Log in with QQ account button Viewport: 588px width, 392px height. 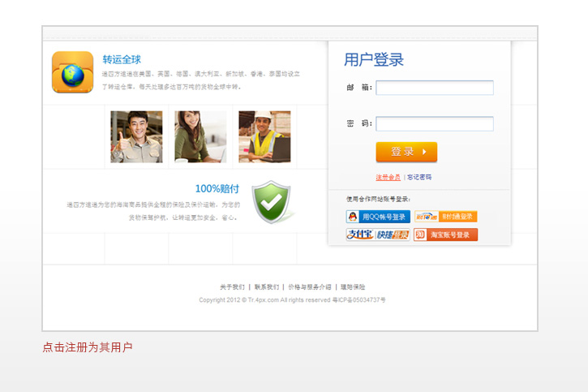[x=378, y=217]
